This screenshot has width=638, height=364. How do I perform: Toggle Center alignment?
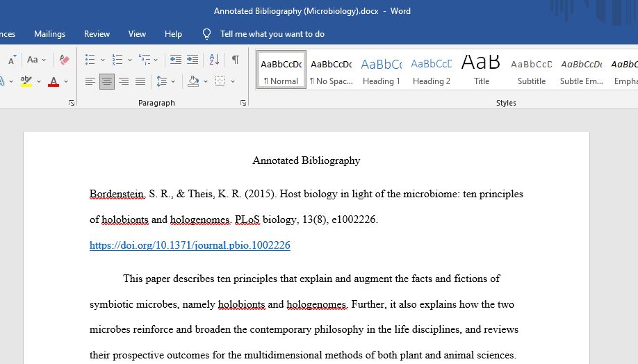coord(106,81)
